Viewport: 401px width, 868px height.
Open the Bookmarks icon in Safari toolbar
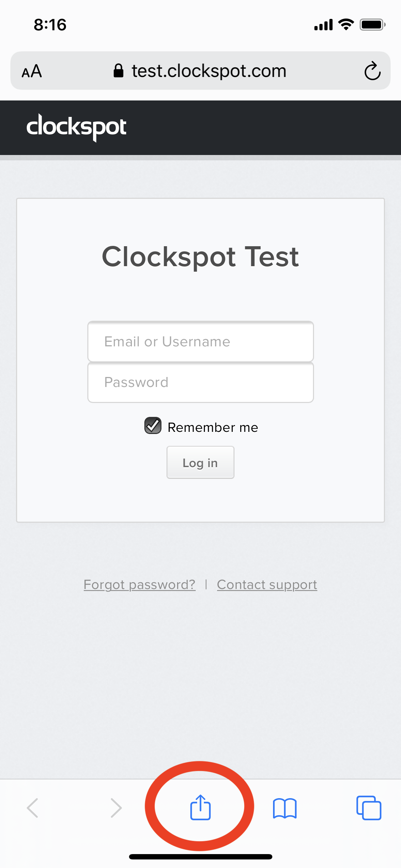pos(285,808)
